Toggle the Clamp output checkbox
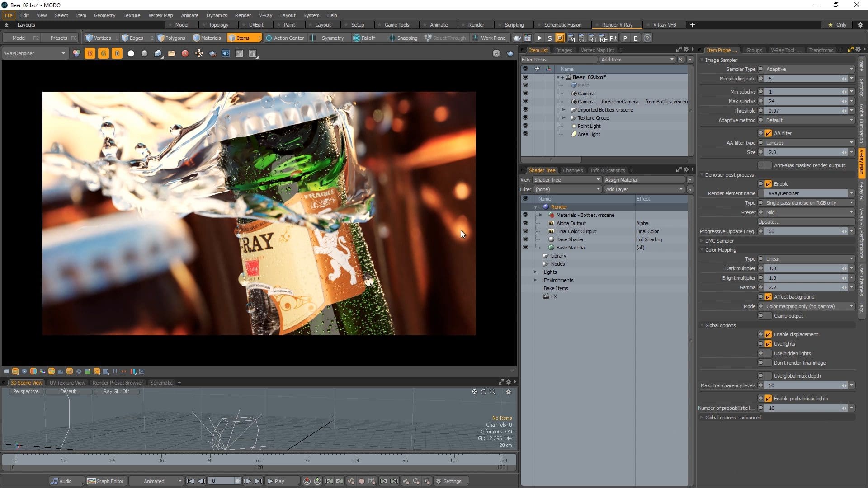 [x=768, y=316]
